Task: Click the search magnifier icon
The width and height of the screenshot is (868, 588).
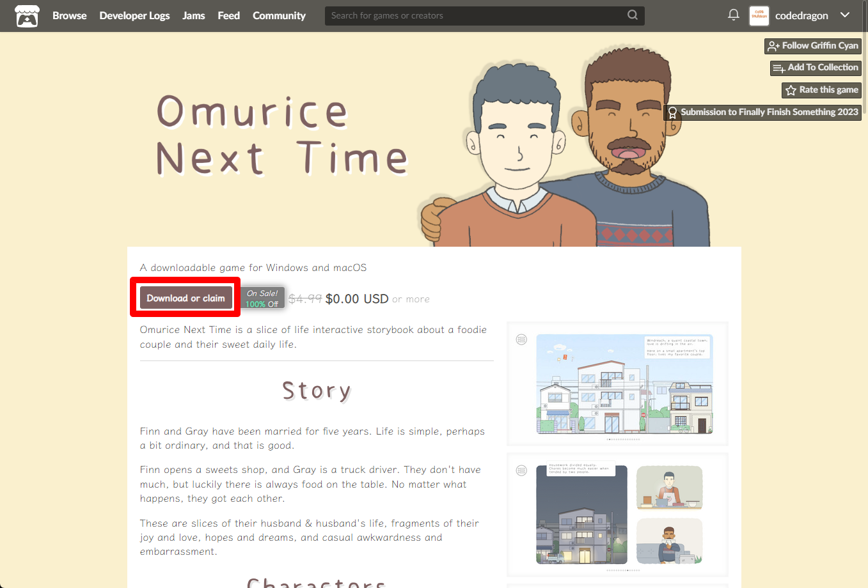Action: pos(632,15)
